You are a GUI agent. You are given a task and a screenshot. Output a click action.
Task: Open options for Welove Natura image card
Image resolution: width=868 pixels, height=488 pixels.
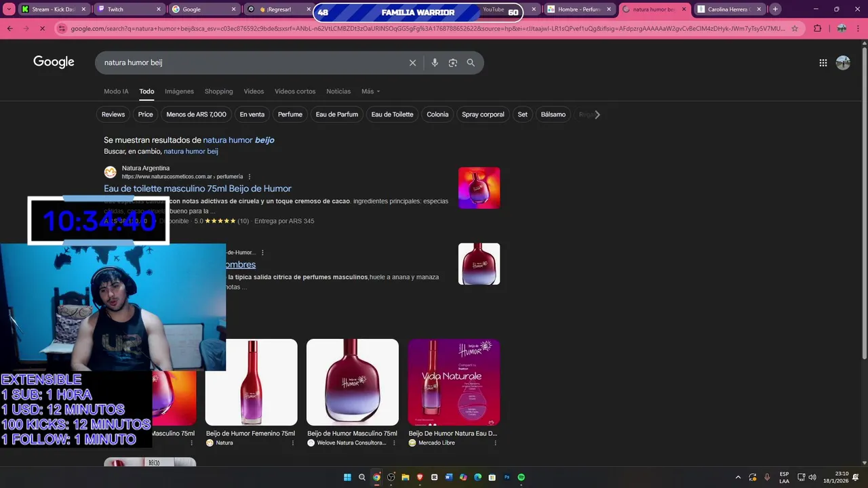click(393, 443)
